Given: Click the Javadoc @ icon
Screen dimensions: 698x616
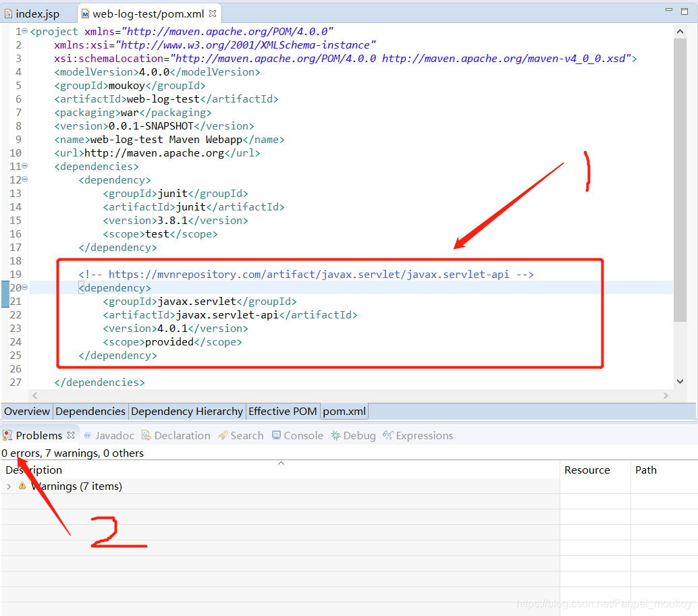Looking at the screenshot, I should coord(88,435).
